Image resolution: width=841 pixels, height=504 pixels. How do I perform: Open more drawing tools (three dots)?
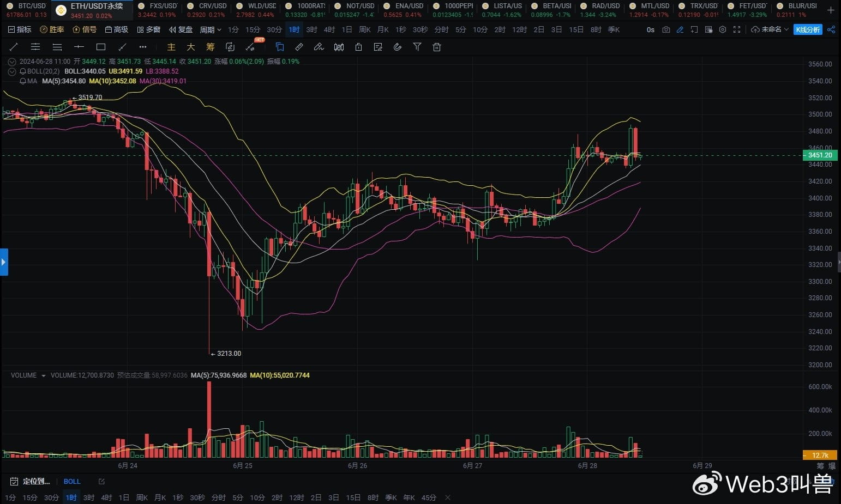(143, 47)
